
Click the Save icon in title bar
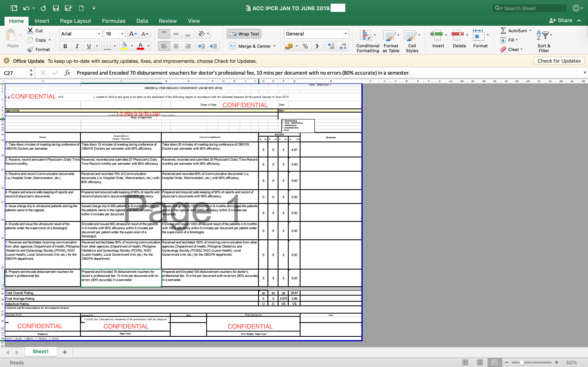coord(56,8)
